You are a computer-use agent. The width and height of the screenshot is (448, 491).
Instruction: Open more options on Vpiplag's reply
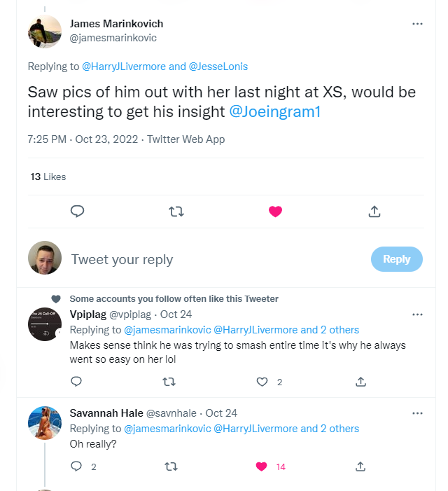point(417,314)
